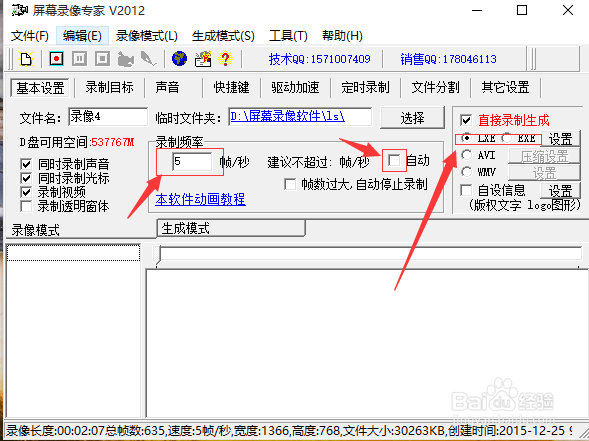Screen dimensions: 589x441
Task: Click the pause recording toolbar icon
Action: 80,59
